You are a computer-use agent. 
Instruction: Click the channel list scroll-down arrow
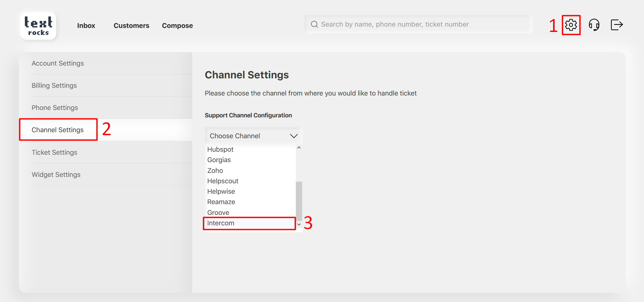[299, 224]
